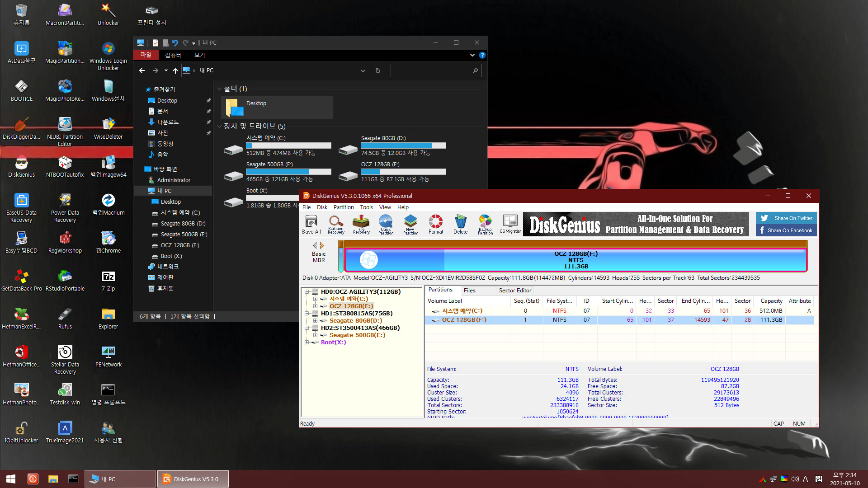Viewport: 868px width, 488px height.
Task: Click the Explorer help question icon
Action: (x=482, y=55)
